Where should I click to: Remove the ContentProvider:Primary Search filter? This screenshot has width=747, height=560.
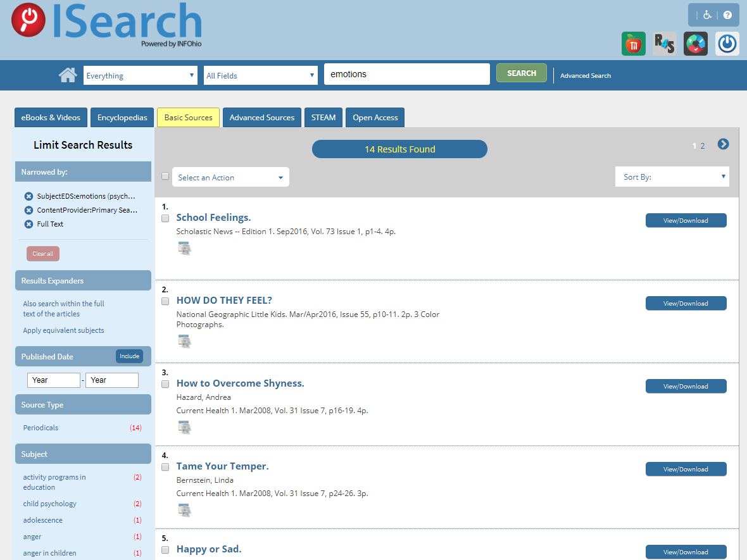click(x=28, y=210)
